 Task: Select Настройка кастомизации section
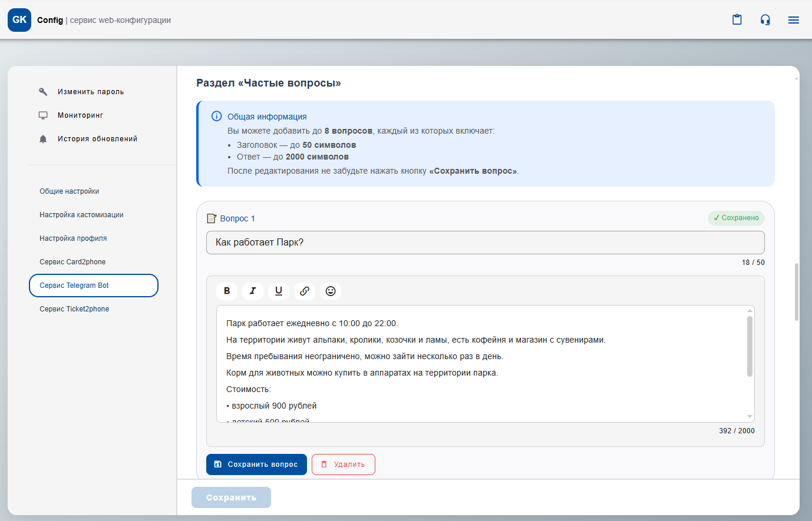tap(81, 215)
